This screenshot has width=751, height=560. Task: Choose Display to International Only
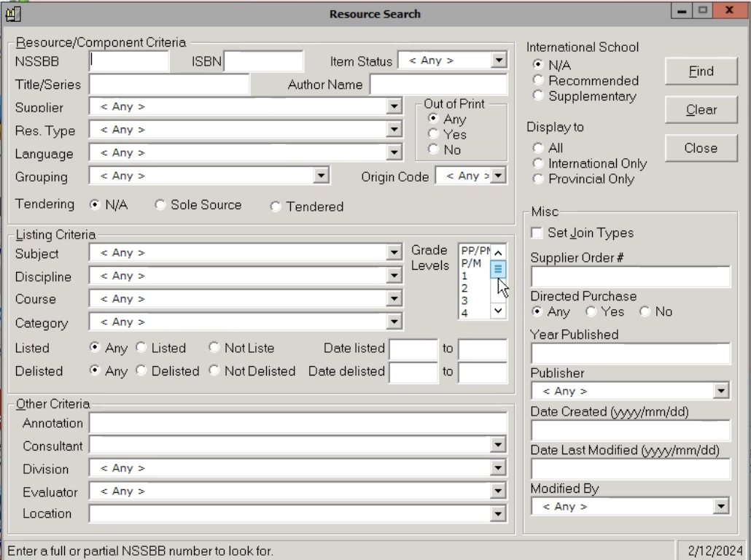click(538, 163)
